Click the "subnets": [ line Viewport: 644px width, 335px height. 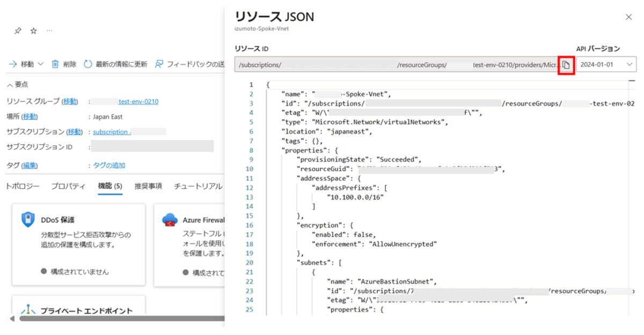(x=319, y=263)
